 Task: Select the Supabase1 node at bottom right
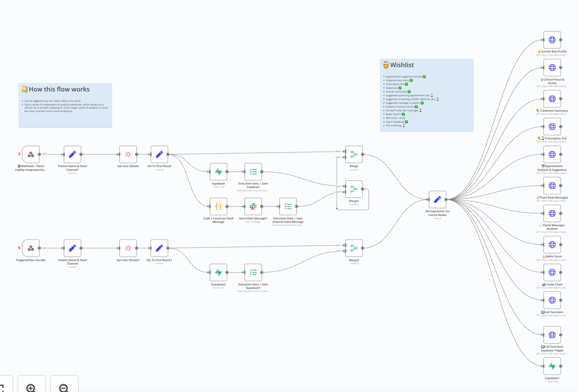click(552, 366)
